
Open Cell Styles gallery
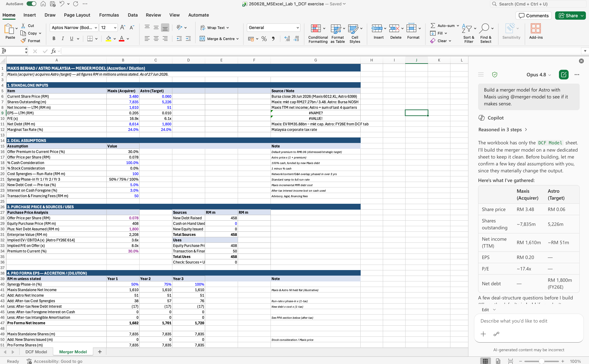(x=355, y=33)
